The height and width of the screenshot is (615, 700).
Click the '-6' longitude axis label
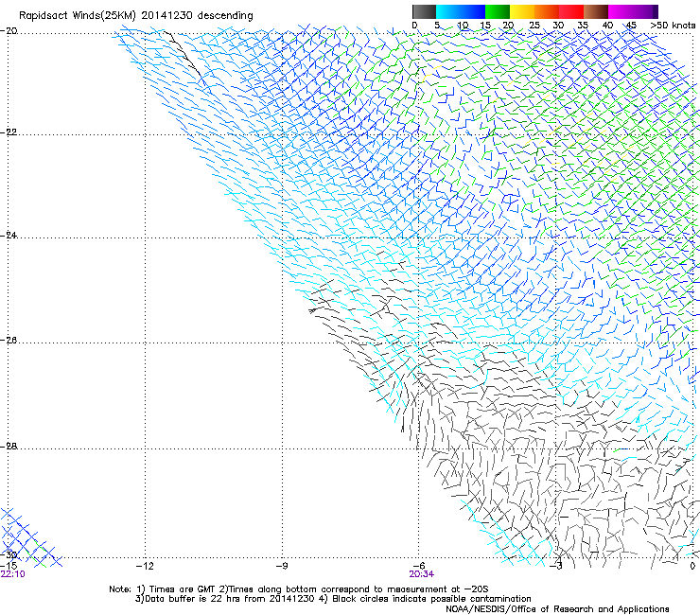click(x=419, y=566)
